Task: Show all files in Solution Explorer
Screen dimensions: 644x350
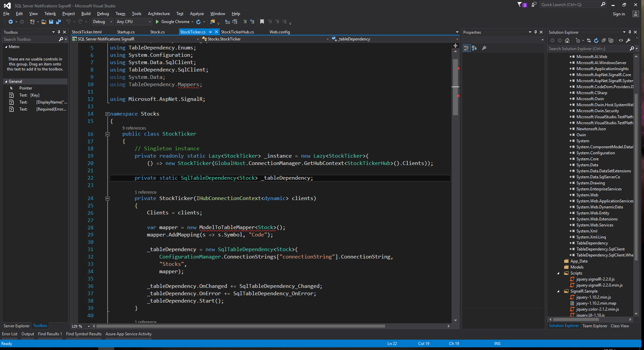Action: click(611, 40)
